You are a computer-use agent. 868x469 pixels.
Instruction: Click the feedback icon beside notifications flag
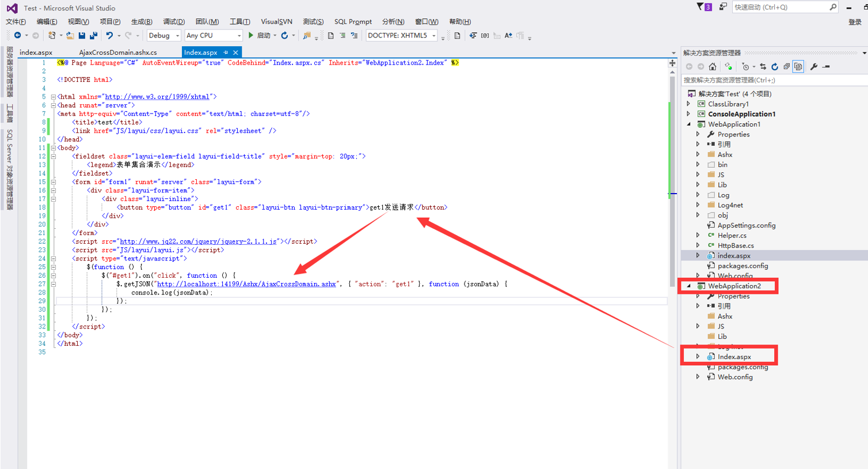pos(723,7)
